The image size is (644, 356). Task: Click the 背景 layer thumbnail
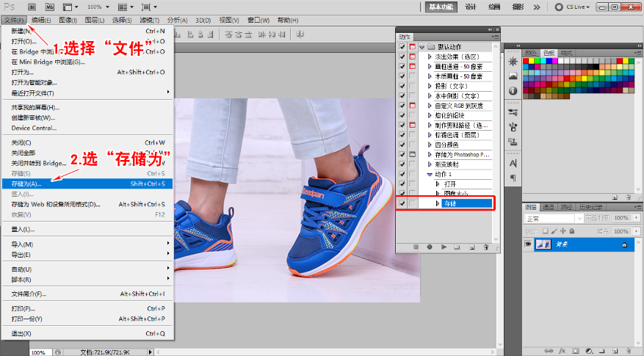pyautogui.click(x=543, y=244)
